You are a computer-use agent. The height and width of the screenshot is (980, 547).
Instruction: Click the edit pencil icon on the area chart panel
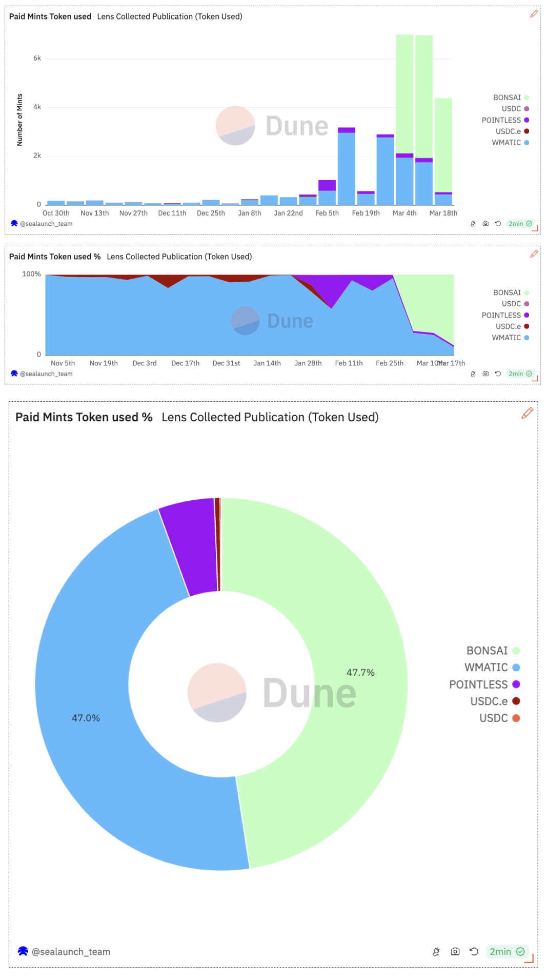point(534,254)
